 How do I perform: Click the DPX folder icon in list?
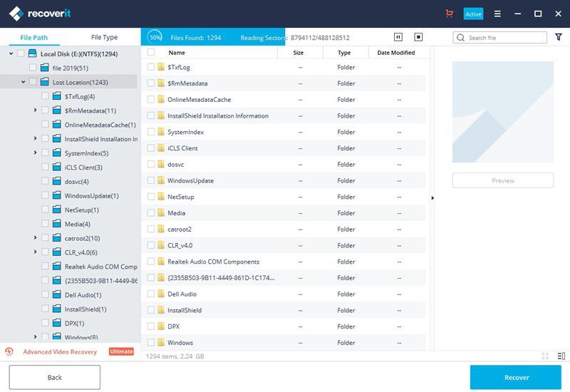[161, 326]
